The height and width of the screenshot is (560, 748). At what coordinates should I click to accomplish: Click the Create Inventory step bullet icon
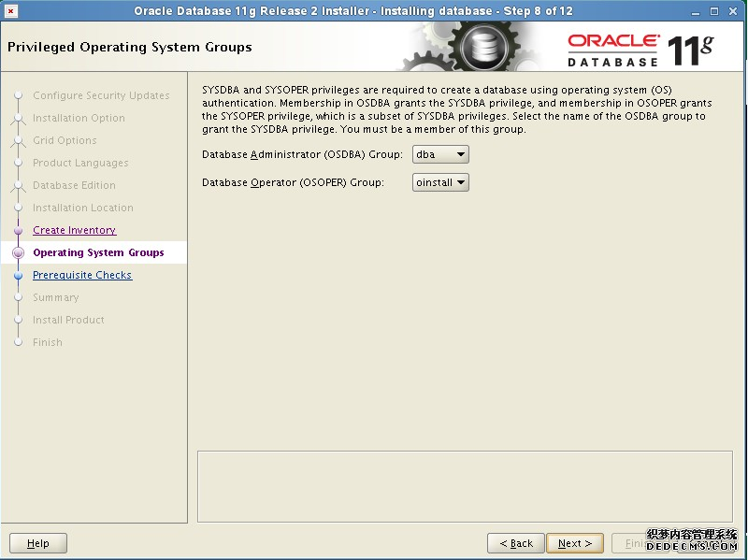[x=17, y=231]
